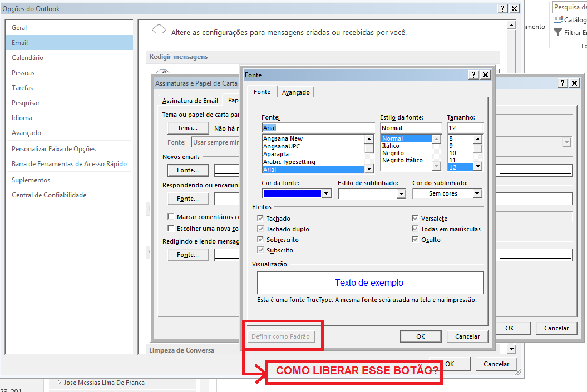Click the Tamanho input field
Image resolution: width=587 pixels, height=392 pixels.
(465, 128)
